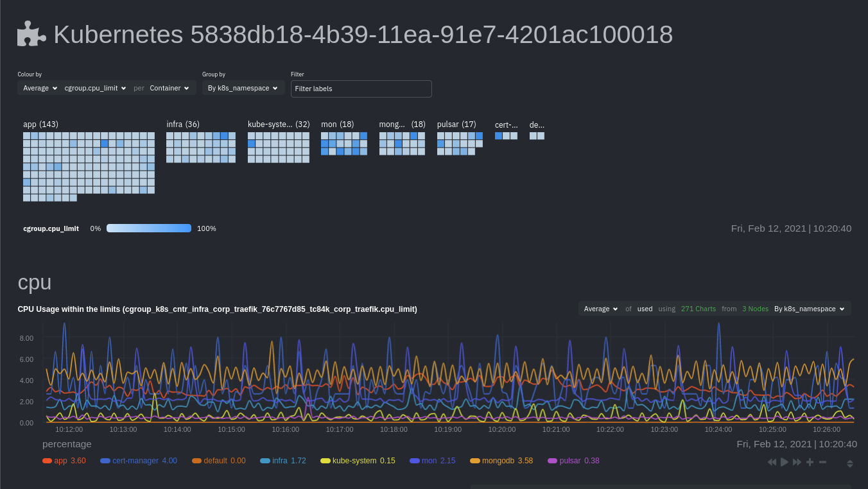
Task: Open the chart's By k8s_namespace dropdown
Action: pyautogui.click(x=809, y=309)
